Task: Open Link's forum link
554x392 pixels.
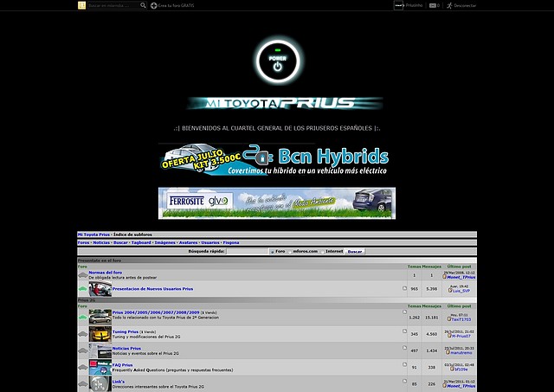Action: coord(119,382)
